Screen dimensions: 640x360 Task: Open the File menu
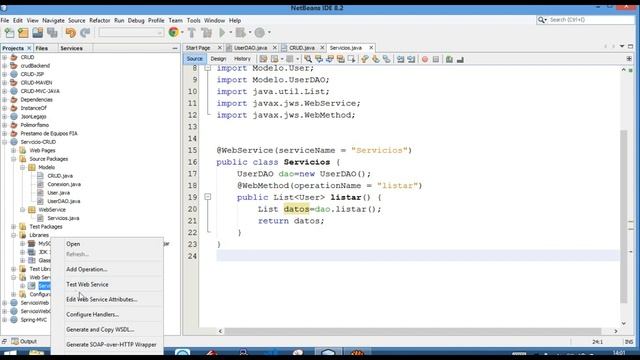coord(5,20)
